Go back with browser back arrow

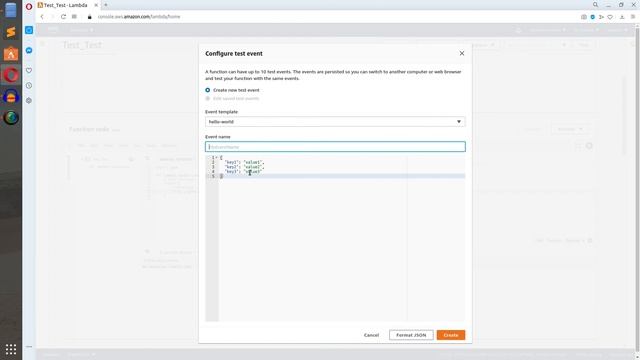point(42,17)
